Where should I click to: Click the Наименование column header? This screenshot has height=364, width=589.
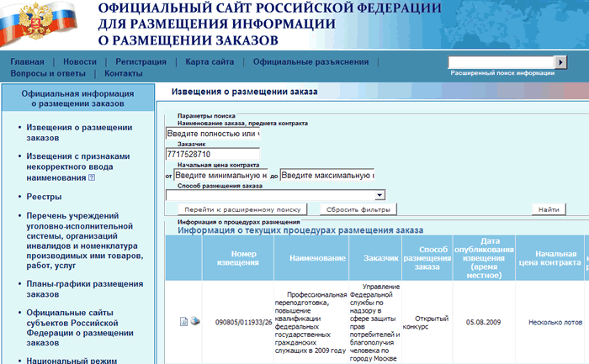(311, 258)
